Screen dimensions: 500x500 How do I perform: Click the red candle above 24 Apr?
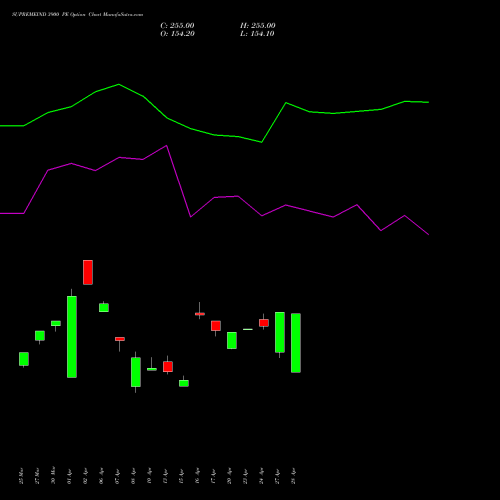point(264,323)
